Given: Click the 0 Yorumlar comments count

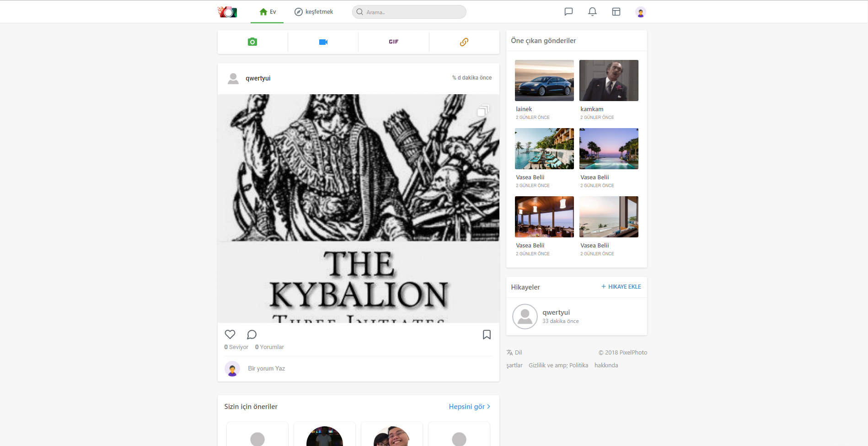Looking at the screenshot, I should tap(269, 347).
